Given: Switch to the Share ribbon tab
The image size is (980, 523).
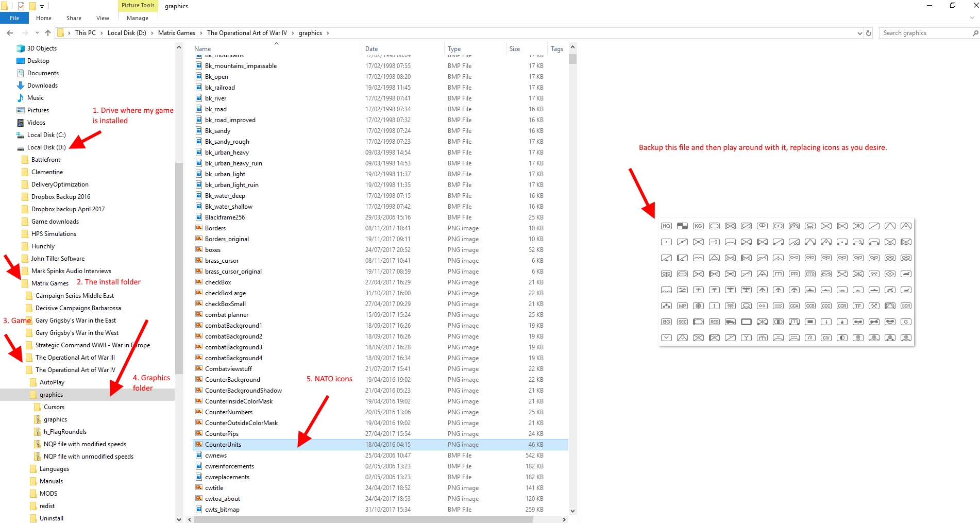Looking at the screenshot, I should (x=74, y=18).
